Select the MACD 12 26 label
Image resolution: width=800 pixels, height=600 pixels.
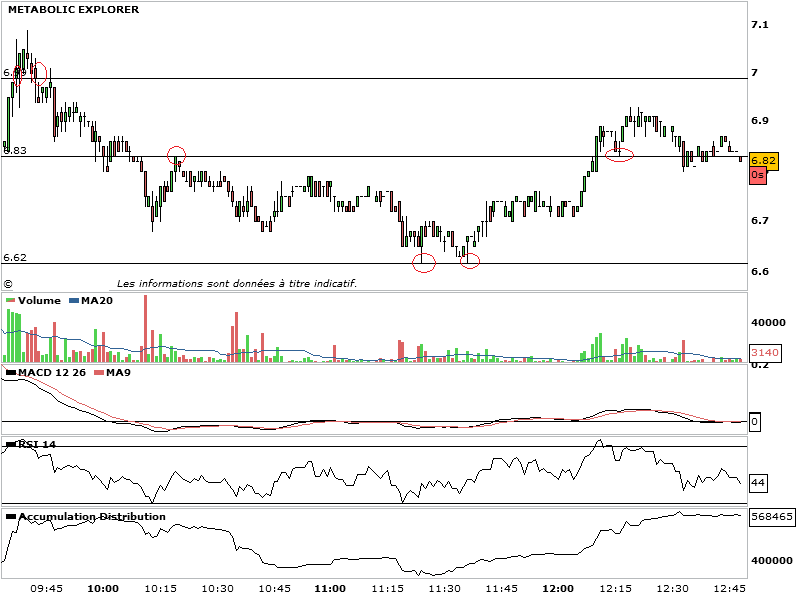[52, 372]
